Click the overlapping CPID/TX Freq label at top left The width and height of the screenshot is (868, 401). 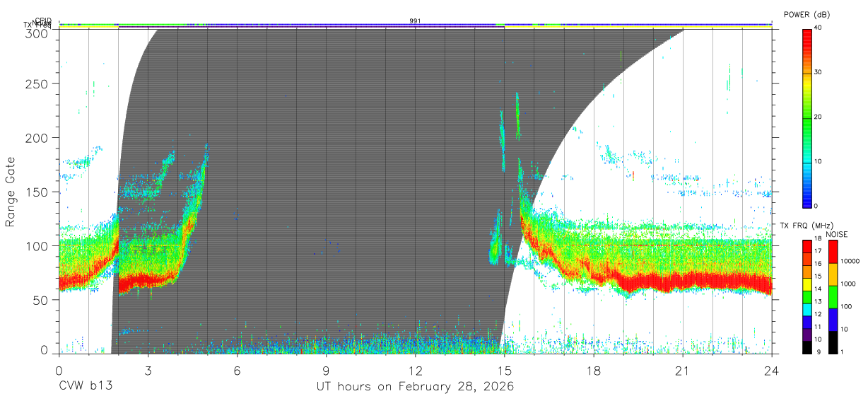(x=37, y=23)
